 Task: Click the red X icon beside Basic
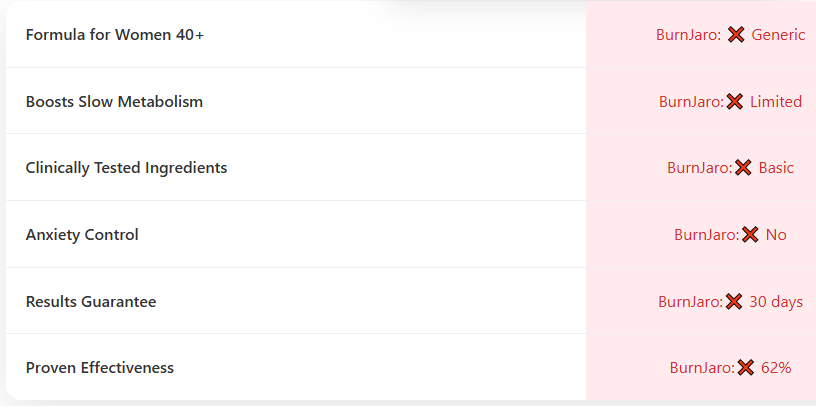[x=743, y=168]
